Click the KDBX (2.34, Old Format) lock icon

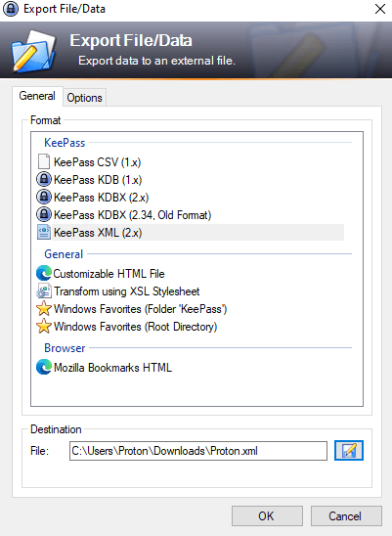[x=44, y=214]
